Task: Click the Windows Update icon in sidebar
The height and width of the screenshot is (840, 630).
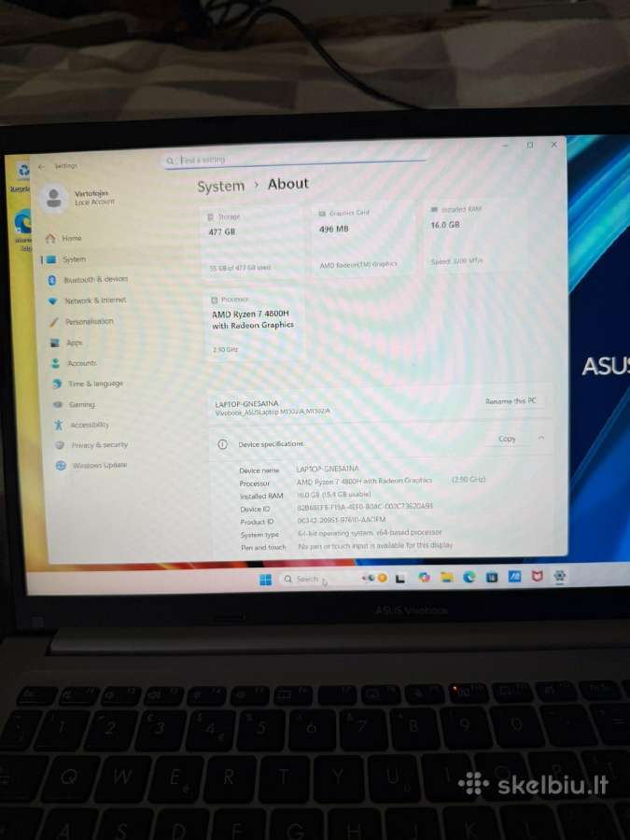Action: click(61, 466)
